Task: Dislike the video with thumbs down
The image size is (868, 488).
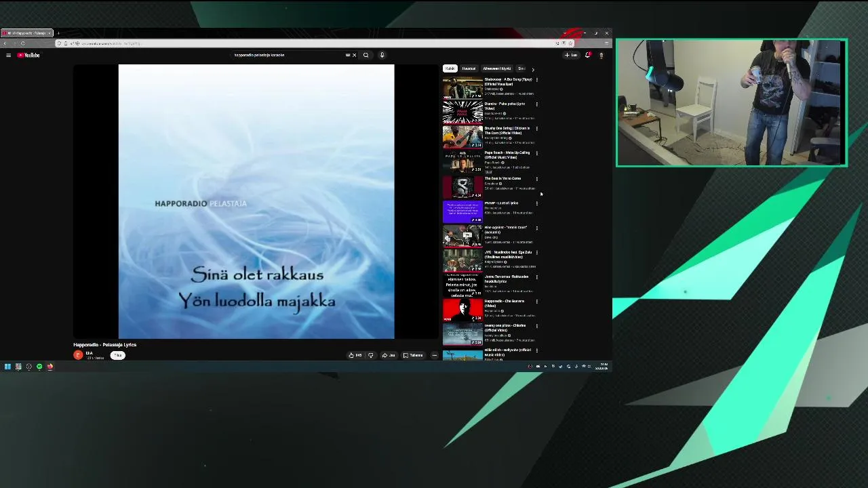Action: point(370,355)
